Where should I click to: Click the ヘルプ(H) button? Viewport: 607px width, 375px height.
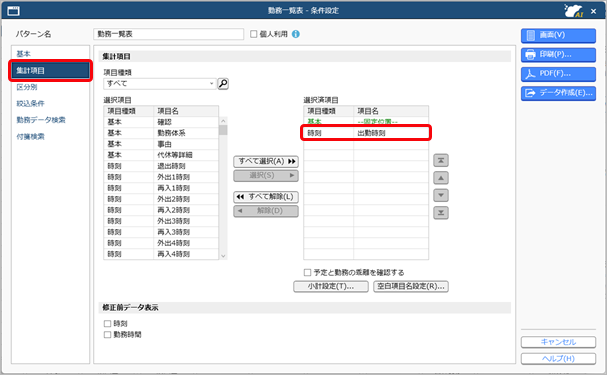pos(558,359)
